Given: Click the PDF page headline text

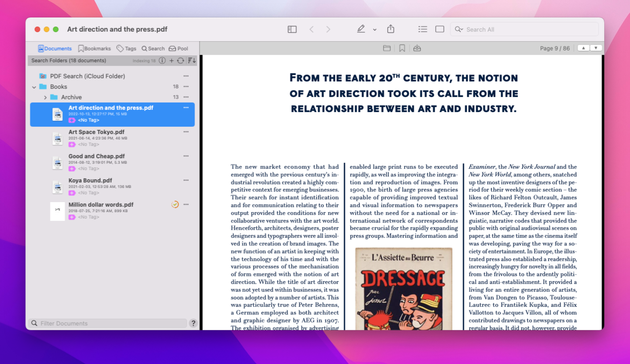Looking at the screenshot, I should tap(403, 93).
